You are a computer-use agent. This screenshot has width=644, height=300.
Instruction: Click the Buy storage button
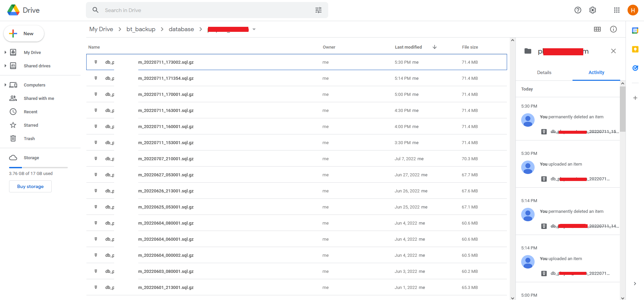(x=30, y=186)
